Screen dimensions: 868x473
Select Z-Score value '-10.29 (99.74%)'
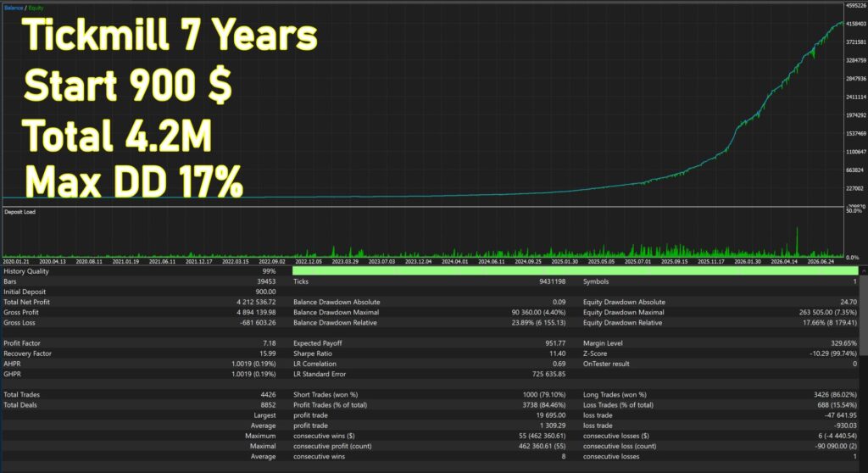834,353
